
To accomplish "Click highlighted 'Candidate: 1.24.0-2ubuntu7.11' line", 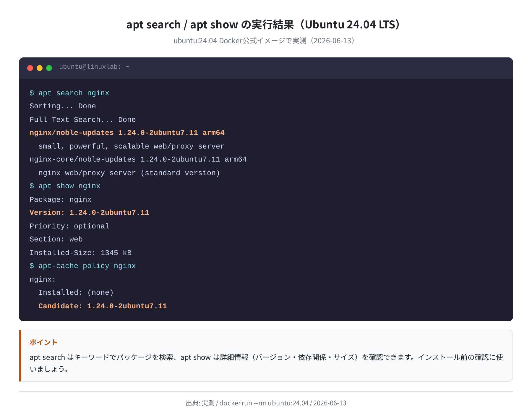I will [103, 306].
